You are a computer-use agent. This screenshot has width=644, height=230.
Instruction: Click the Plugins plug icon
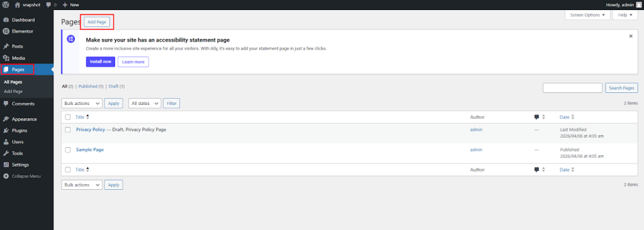click(x=6, y=131)
